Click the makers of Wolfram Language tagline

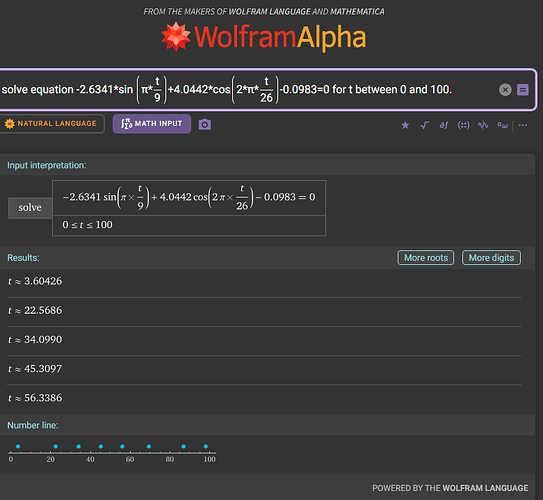264,12
